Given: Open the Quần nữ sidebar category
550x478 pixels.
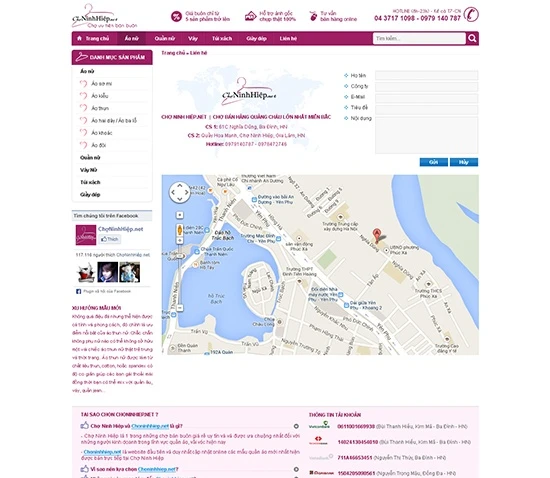Looking at the screenshot, I should tap(90, 157).
